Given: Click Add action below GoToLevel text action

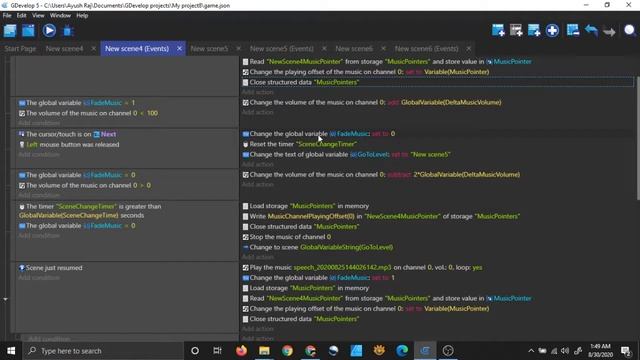Looking at the screenshot, I should click(x=258, y=164).
